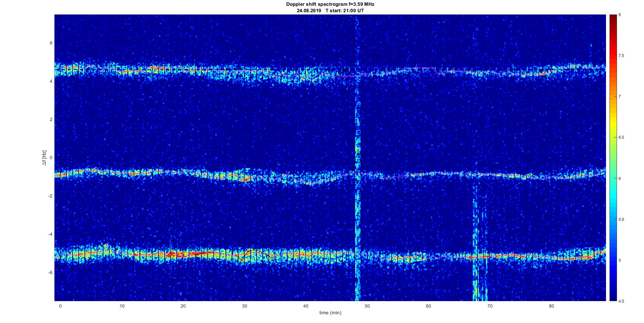Click the y-axis label 'Δf [Hz]'
Viewport: 644px width, 323px height.
44,158
